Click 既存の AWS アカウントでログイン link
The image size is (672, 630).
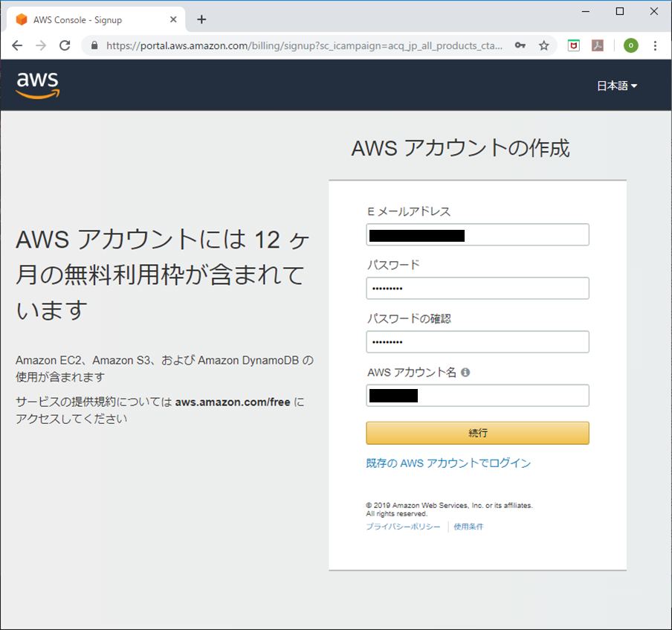(x=448, y=463)
